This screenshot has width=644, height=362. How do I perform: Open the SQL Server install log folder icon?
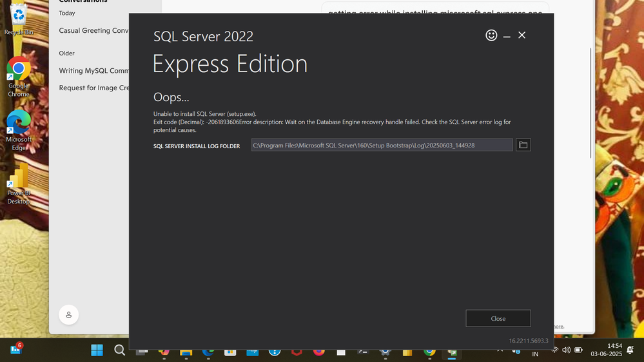(x=523, y=145)
